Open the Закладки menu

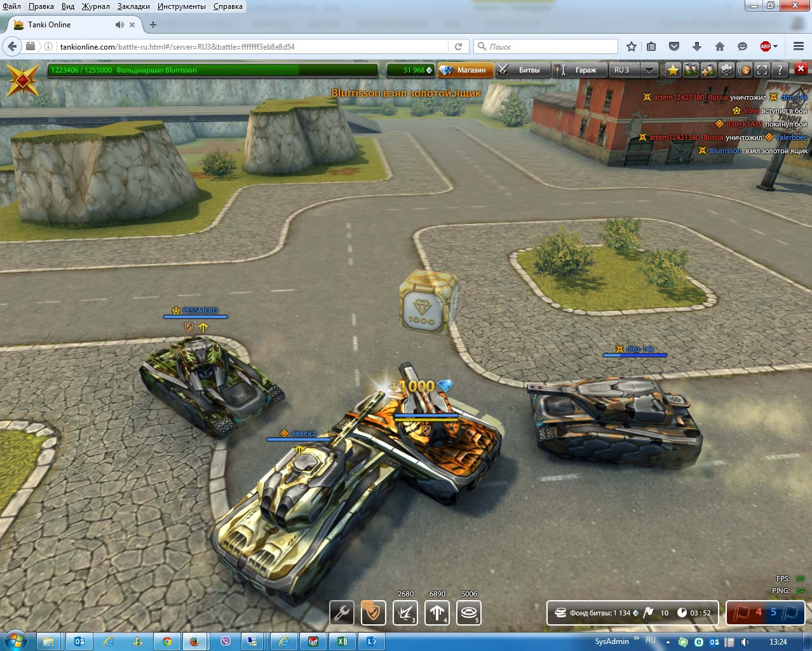tap(133, 6)
